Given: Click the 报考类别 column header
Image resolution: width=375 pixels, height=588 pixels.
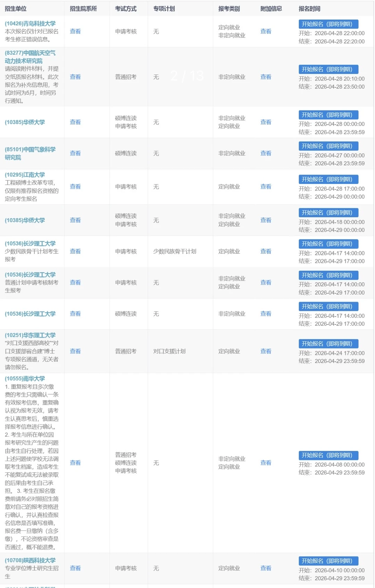Looking at the screenshot, I should (229, 9).
